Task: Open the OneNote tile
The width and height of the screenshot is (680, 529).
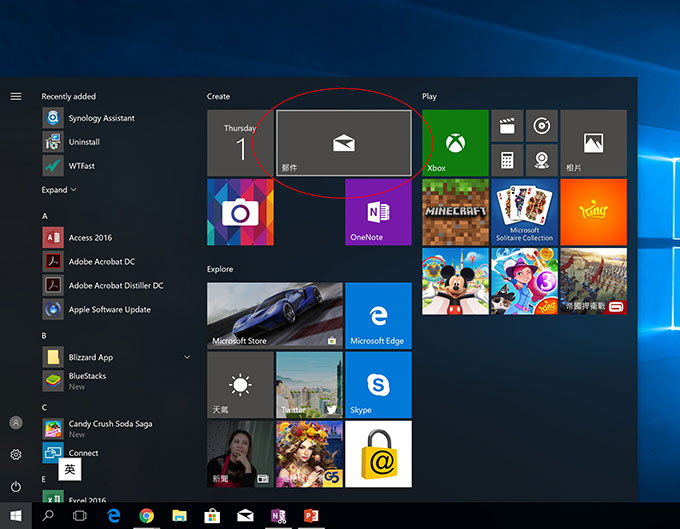Action: (x=378, y=212)
